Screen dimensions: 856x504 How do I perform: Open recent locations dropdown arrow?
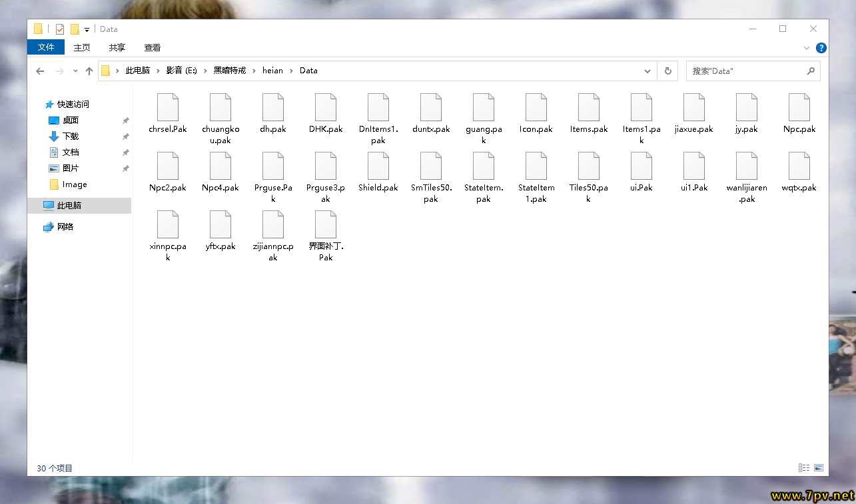tap(75, 71)
